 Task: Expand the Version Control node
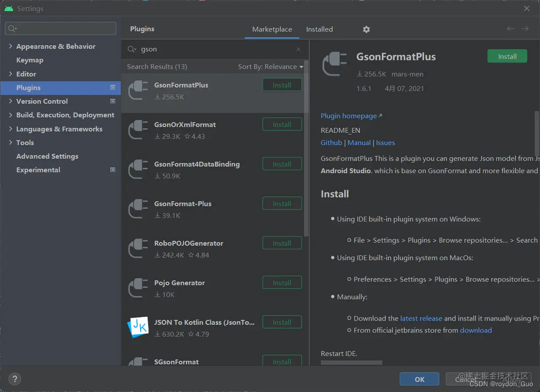click(11, 101)
